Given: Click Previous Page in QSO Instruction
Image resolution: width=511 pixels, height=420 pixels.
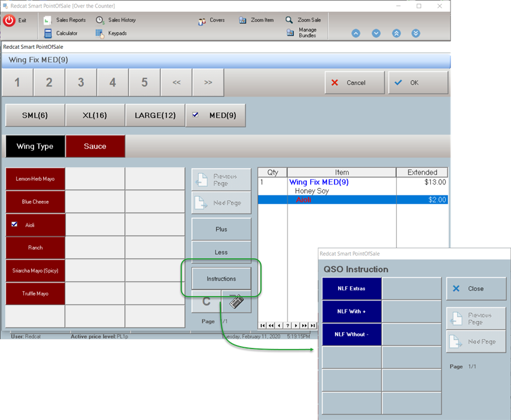Looking at the screenshot, I should tap(476, 318).
